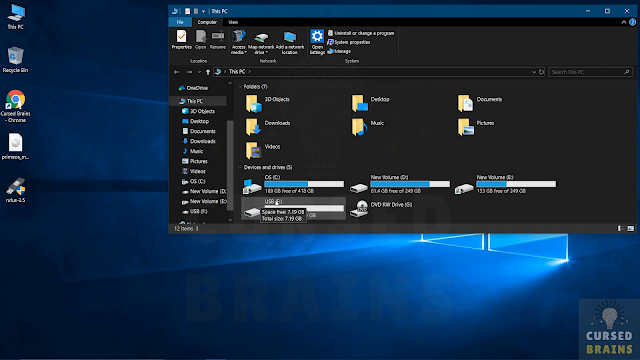Open quick access toolbar customize dropdown
This screenshot has height=360, width=640.
coord(203,11)
